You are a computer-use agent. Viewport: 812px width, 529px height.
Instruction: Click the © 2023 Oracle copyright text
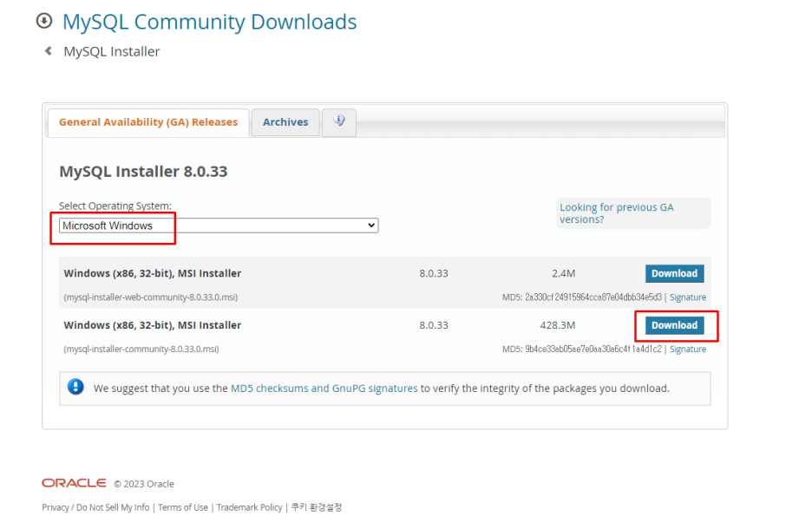click(144, 484)
